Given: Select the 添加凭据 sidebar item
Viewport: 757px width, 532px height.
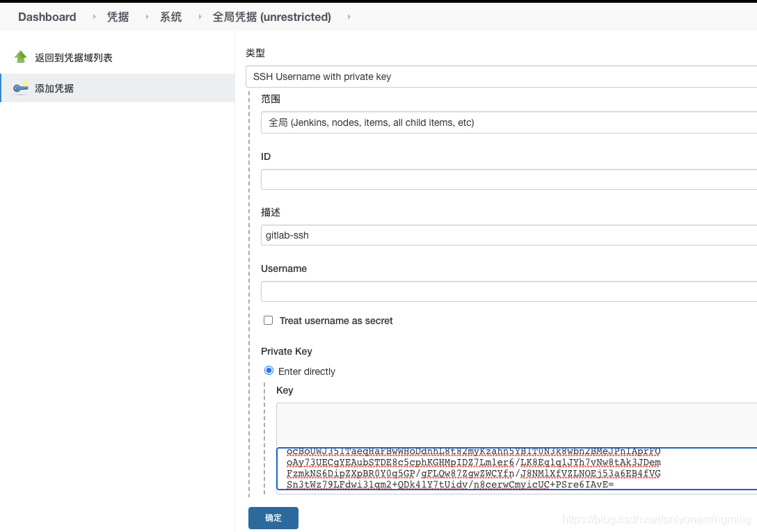Looking at the screenshot, I should point(118,88).
